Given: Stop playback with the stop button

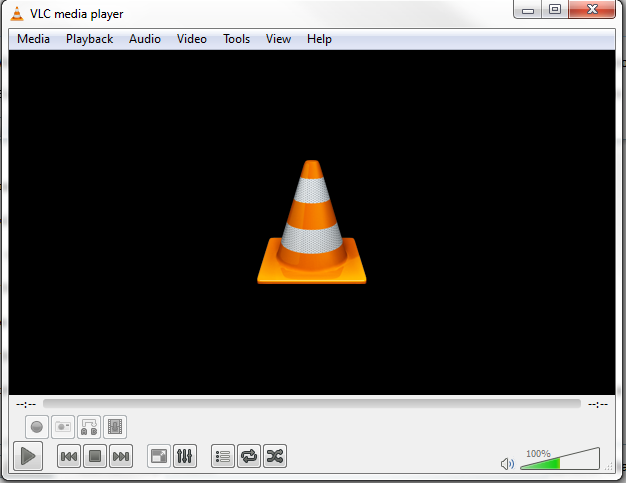Looking at the screenshot, I should (x=95, y=457).
